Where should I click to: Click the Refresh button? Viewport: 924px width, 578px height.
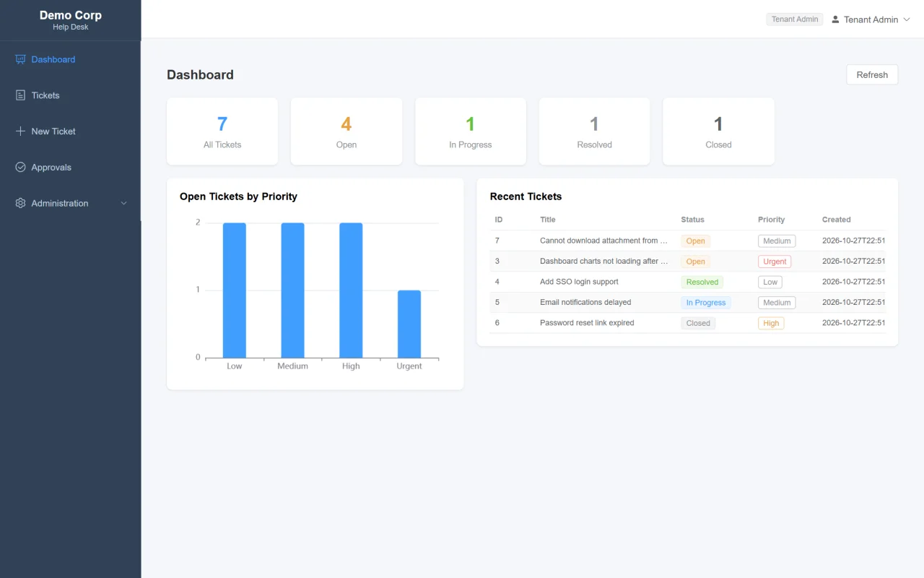click(x=872, y=74)
